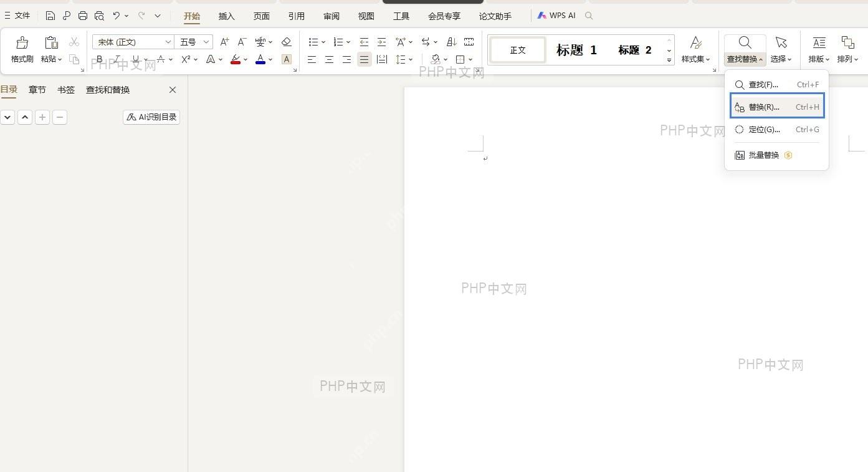
Task: Center-align the paragraph
Action: [x=329, y=59]
